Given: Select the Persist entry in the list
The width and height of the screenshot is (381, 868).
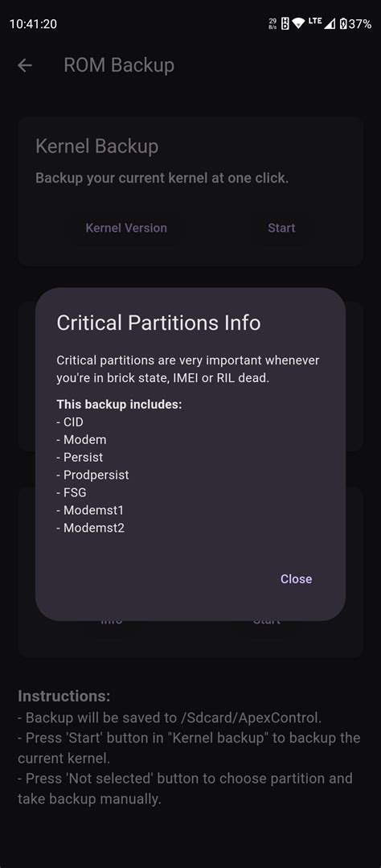Looking at the screenshot, I should [x=80, y=457].
